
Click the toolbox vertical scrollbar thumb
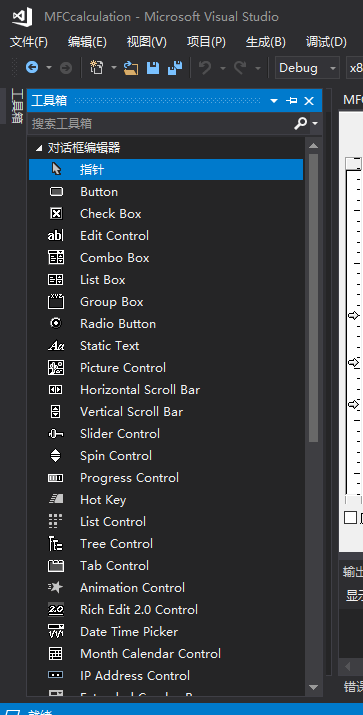point(313,298)
